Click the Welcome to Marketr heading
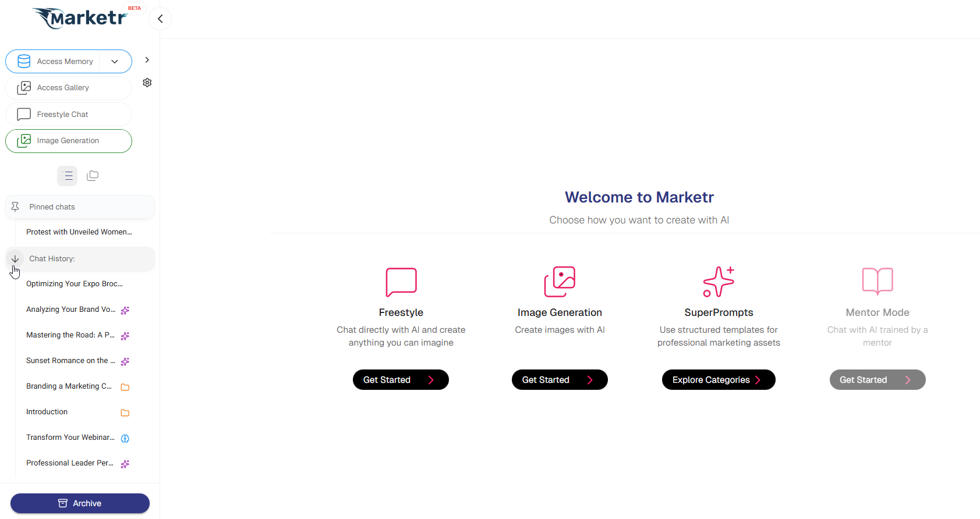Image resolution: width=980 pixels, height=519 pixels. click(x=639, y=197)
